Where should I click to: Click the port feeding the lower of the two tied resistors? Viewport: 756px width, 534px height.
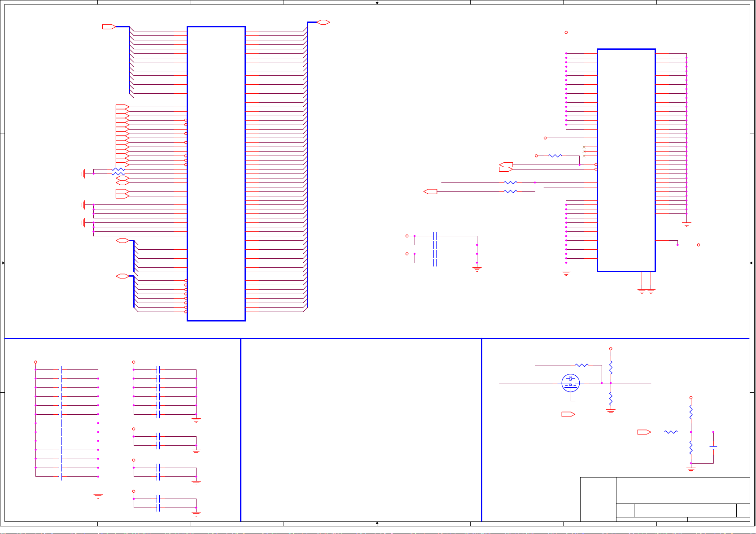pyautogui.click(x=431, y=191)
